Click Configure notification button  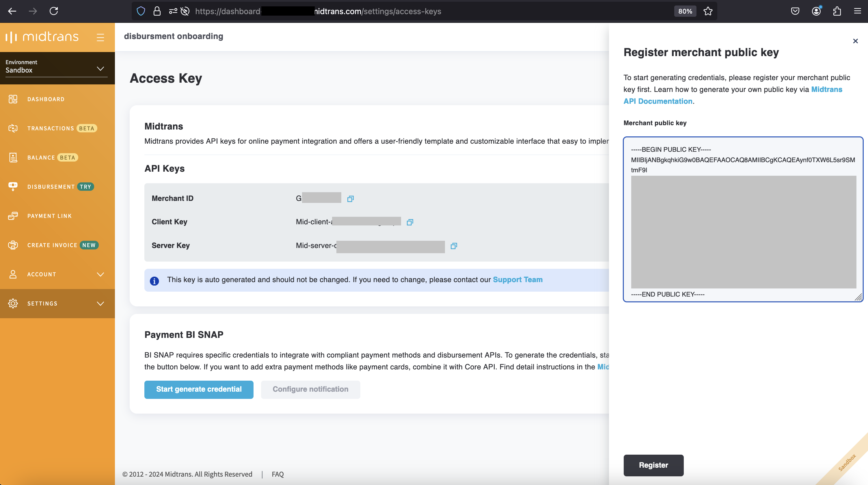310,389
